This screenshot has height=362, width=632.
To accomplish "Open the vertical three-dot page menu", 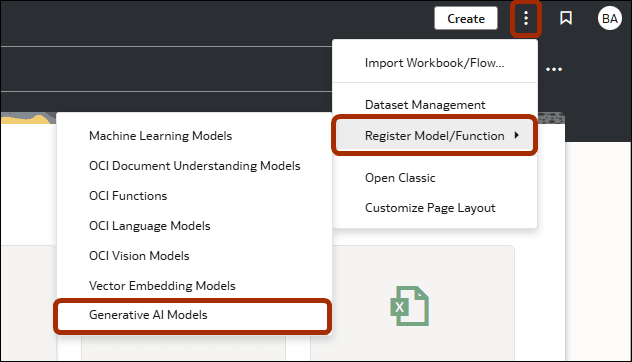I will [x=526, y=19].
